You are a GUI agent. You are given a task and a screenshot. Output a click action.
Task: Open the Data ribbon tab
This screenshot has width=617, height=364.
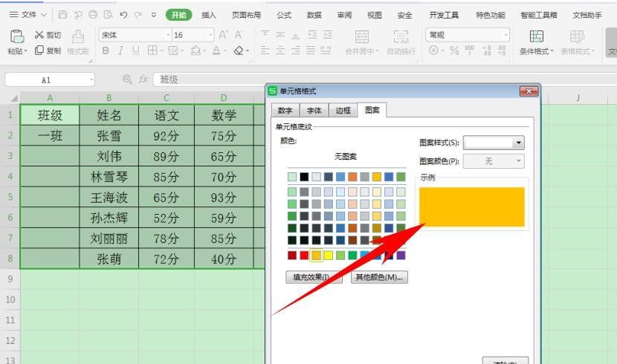(314, 15)
